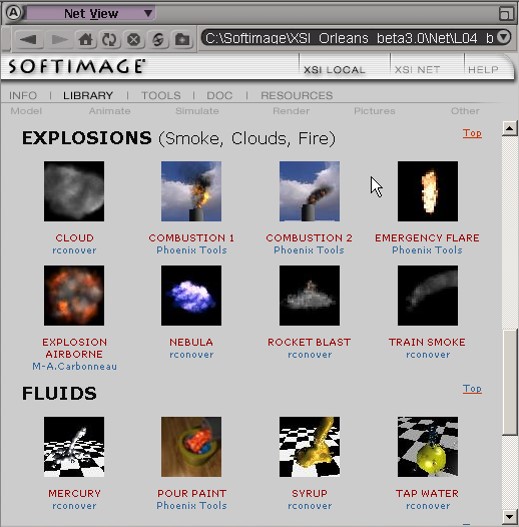The height and width of the screenshot is (527, 519).
Task: Open the Combustion 1 thumbnail
Action: pyautogui.click(x=191, y=191)
